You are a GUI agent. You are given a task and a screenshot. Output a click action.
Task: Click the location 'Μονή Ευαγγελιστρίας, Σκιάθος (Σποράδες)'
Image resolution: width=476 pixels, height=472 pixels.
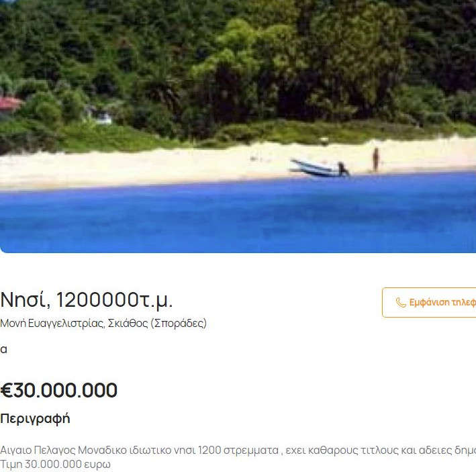103,324
